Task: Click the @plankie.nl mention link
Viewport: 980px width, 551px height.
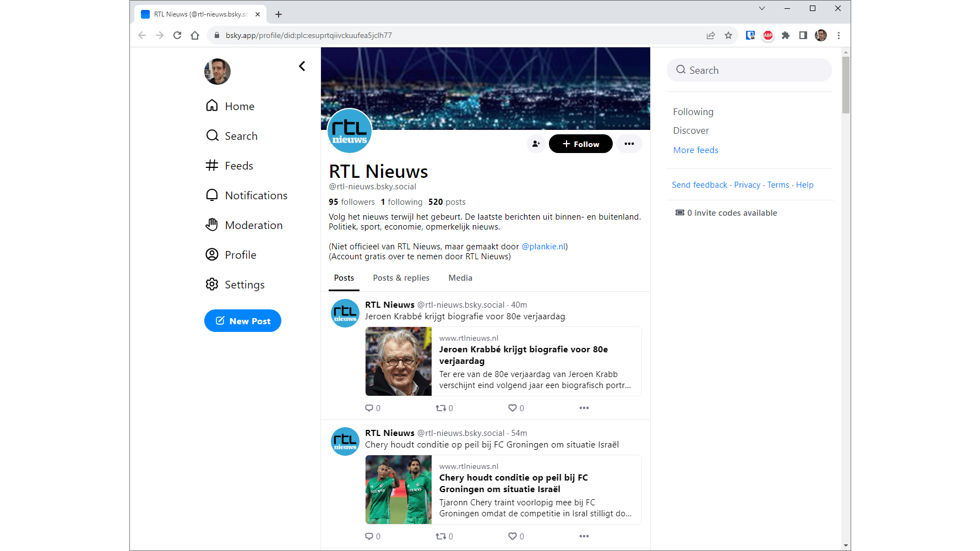Action: 543,247
